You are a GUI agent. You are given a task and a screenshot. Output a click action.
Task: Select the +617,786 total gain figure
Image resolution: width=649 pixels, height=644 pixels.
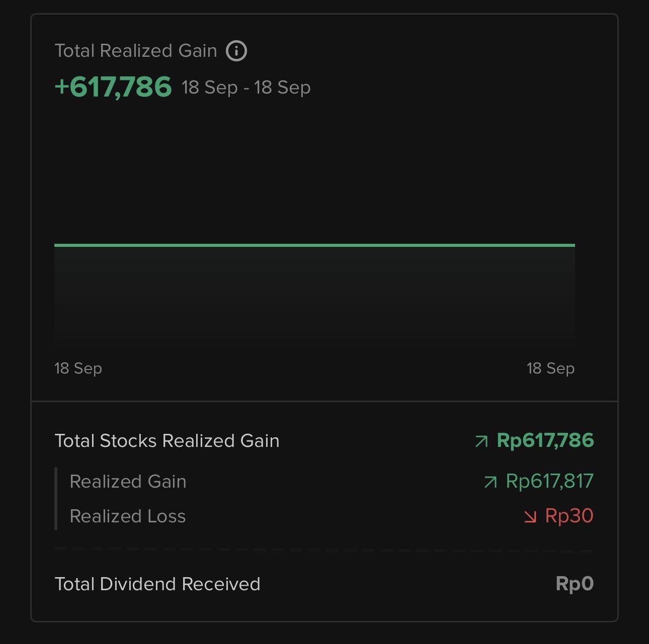click(x=113, y=86)
